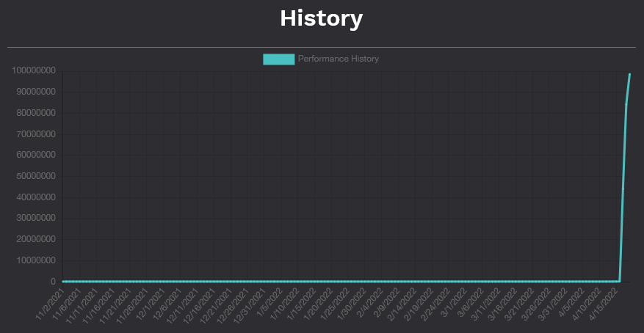Click the 90000000 y-axis label

[x=35, y=92]
